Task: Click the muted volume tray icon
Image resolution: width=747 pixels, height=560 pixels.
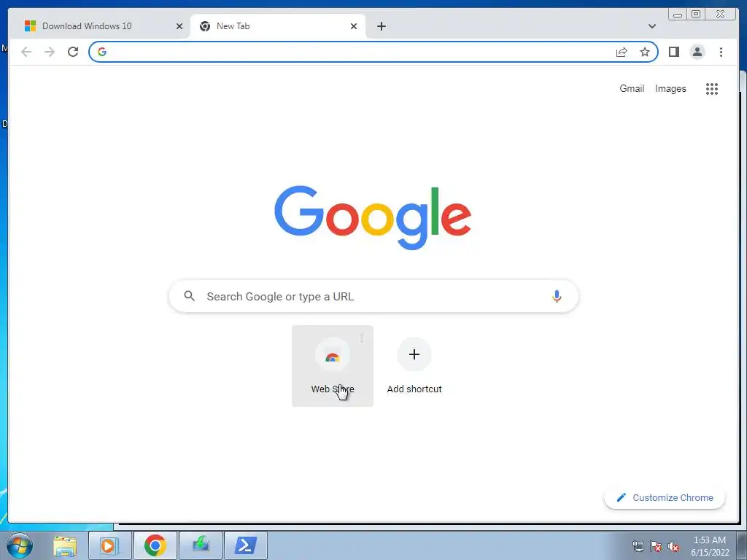Action: (x=673, y=546)
